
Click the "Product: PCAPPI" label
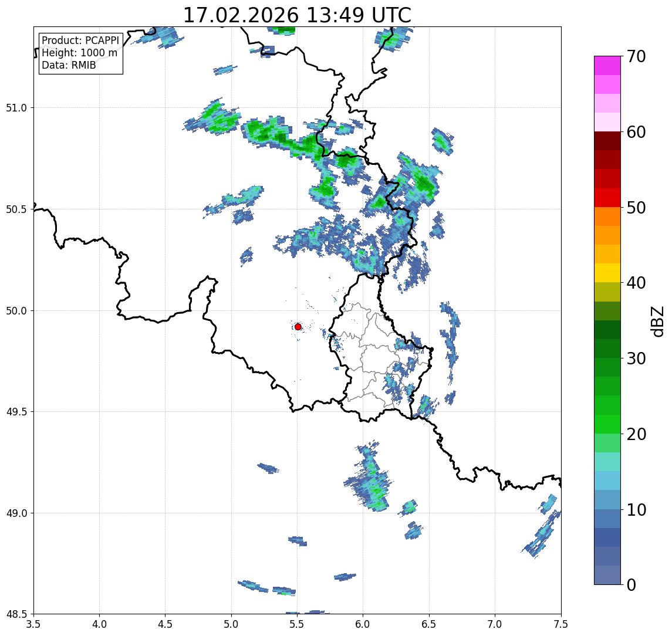pos(80,40)
